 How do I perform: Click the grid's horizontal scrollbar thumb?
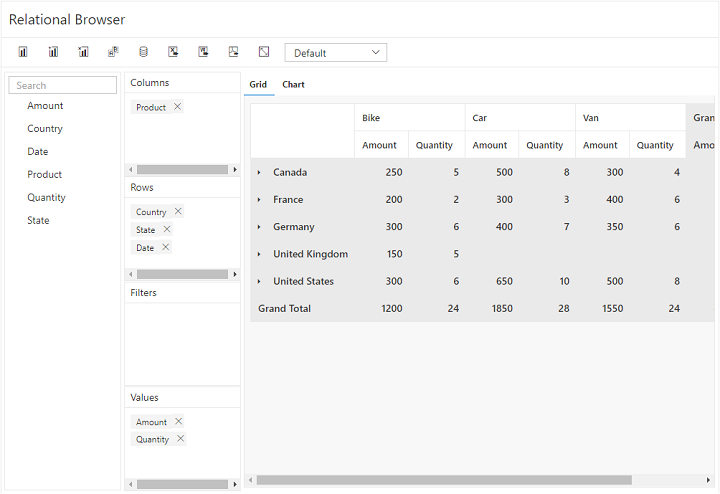pyautogui.click(x=443, y=480)
